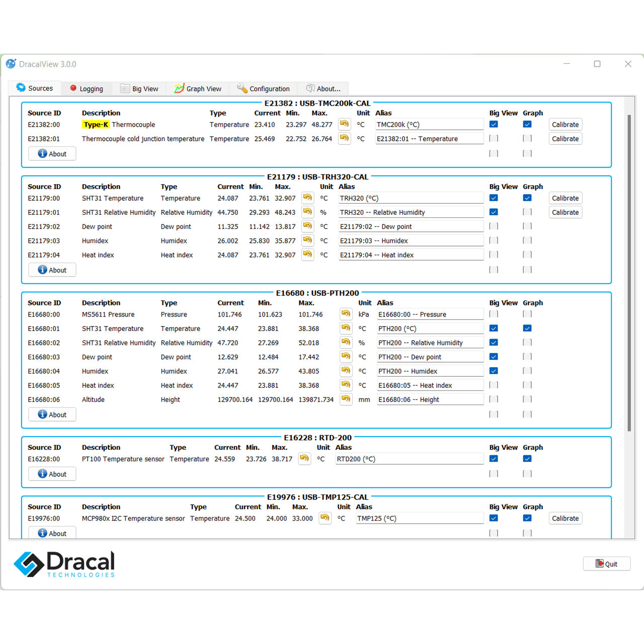644x644 pixels.
Task: Click the highlighted Type-K description text
Action: point(96,124)
